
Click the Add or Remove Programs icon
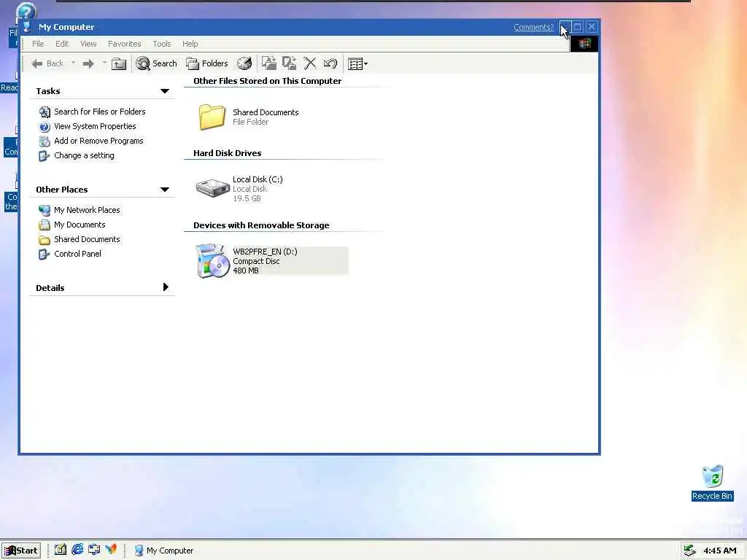(44, 141)
